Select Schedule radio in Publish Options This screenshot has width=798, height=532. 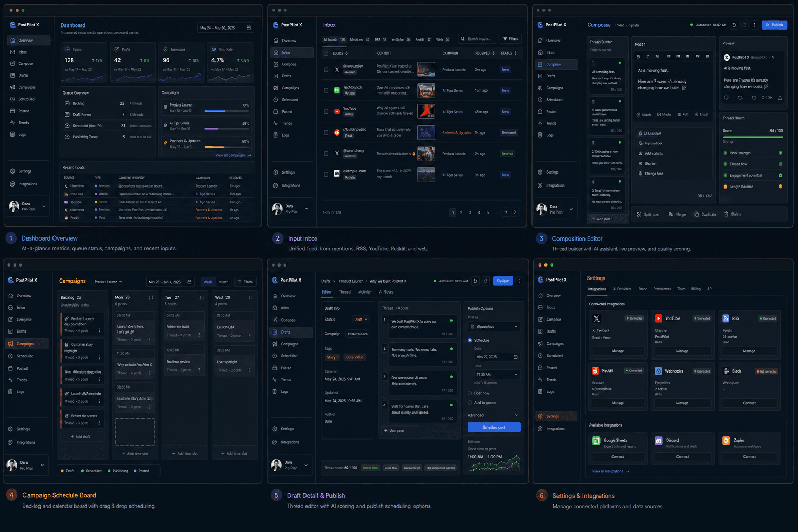(470, 340)
